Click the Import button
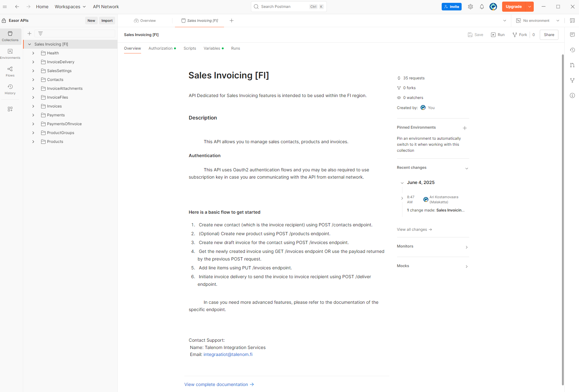Screen dimensions: 579x392 click(107, 21)
